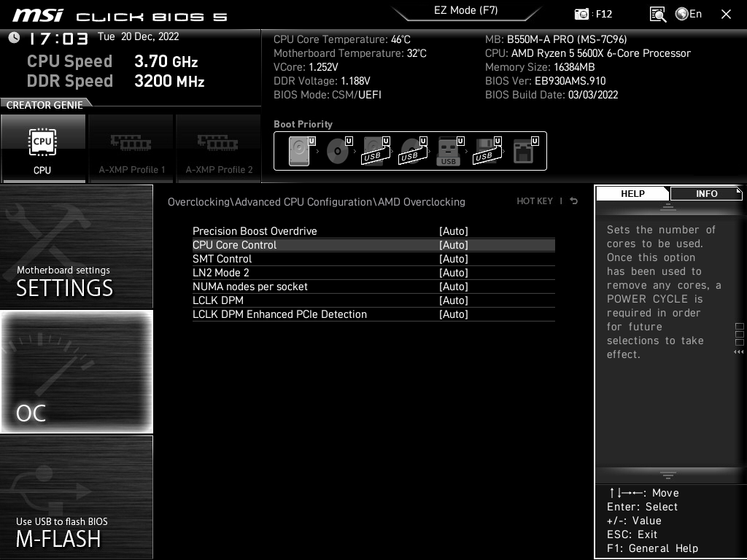Click the breadcrumb Overclocking\Advanced CPU Configuration\AMD Overclocking
This screenshot has height=560, width=747.
pos(317,202)
